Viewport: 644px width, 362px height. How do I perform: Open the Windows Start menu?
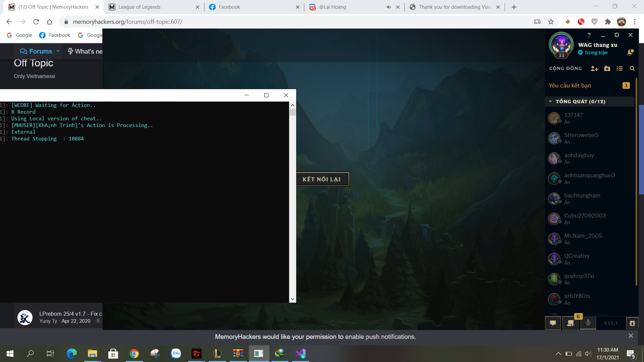pyautogui.click(x=10, y=353)
